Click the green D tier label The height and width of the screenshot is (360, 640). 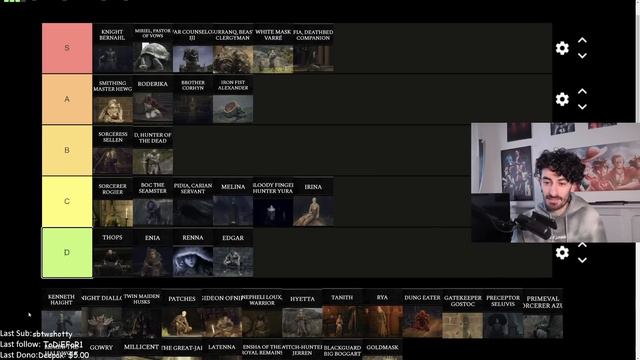[67, 253]
